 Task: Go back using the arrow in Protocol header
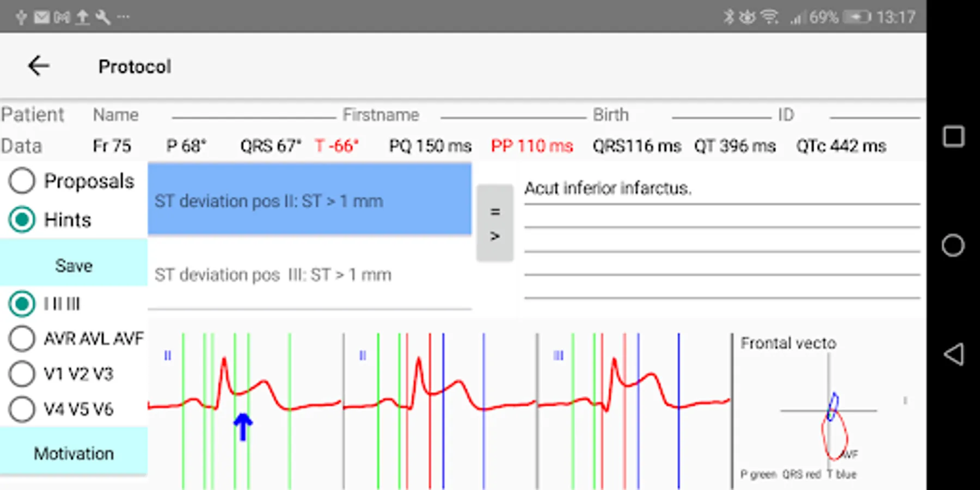coord(39,66)
